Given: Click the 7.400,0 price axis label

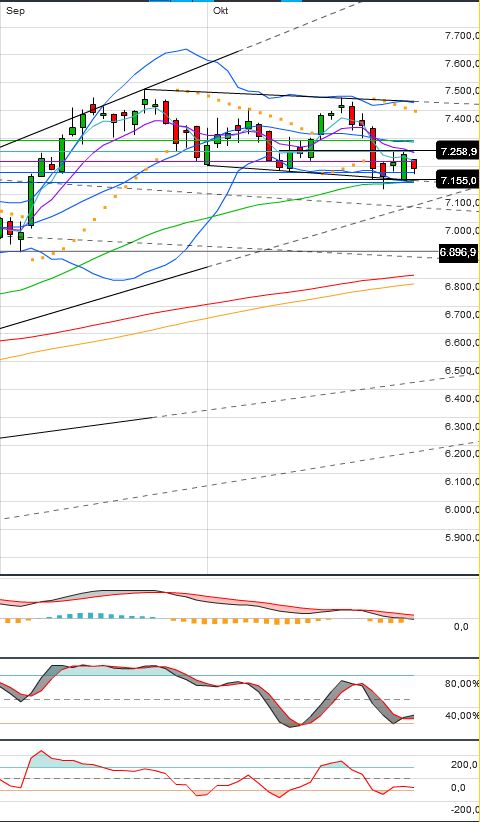Looking at the screenshot, I should tap(462, 118).
